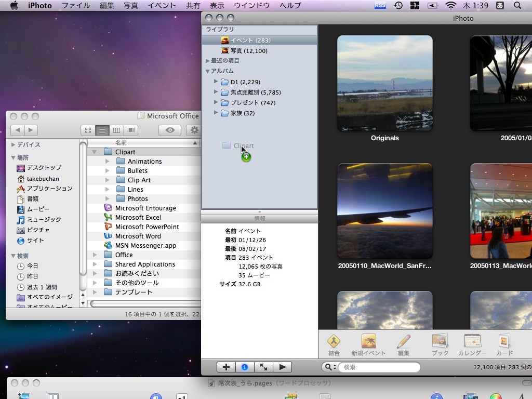Open the 20050113_MacWorld event thumbnail

click(x=501, y=211)
